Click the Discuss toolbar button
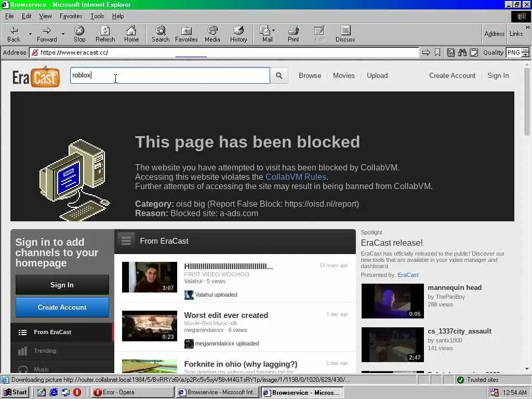Viewport: 532px width, 399px height. tap(345, 34)
